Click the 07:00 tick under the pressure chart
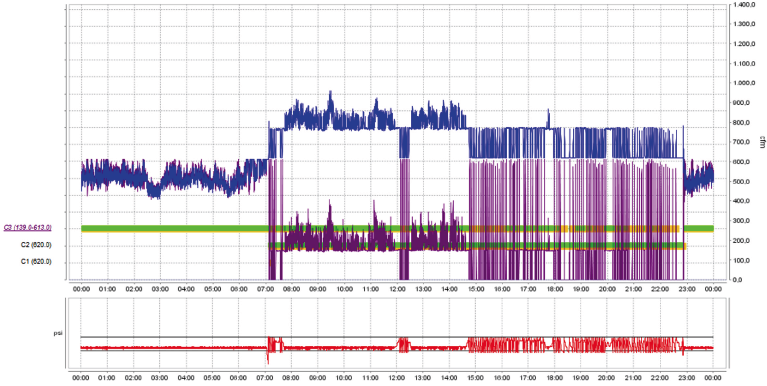This screenshot has height=386, width=767. 266,378
